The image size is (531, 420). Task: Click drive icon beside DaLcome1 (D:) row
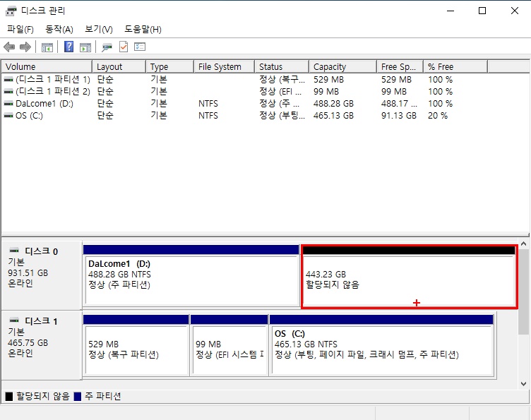[x=8, y=104]
